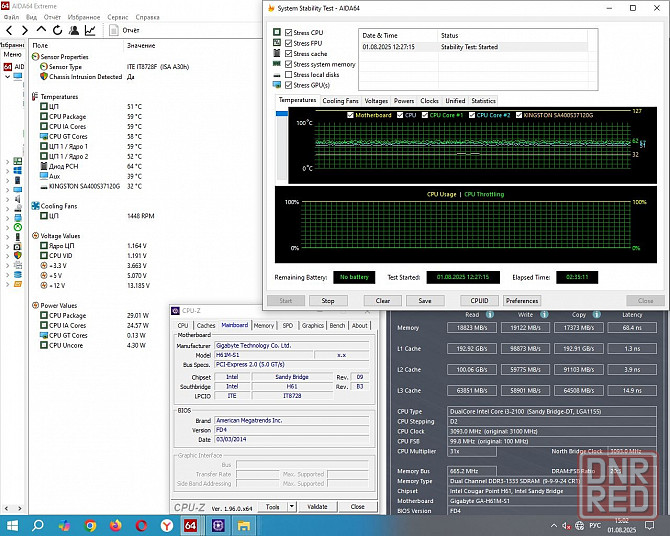Click the Отчёт report button
Viewport: 670px width, 536px height.
point(124,30)
